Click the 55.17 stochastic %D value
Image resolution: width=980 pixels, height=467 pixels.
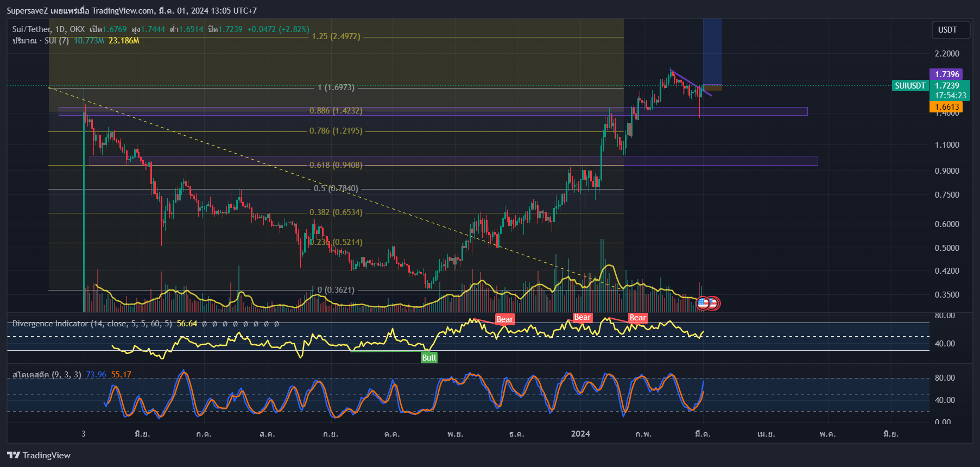[121, 375]
